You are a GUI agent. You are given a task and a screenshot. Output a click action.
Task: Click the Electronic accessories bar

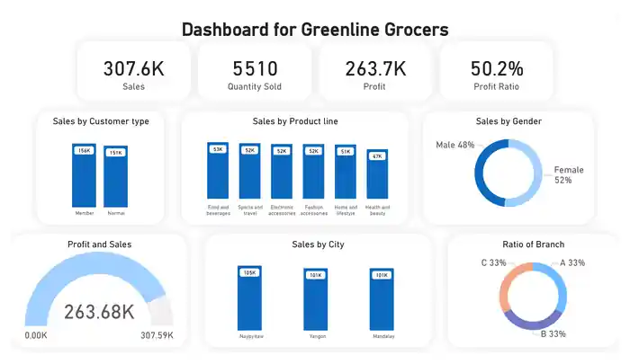(282, 172)
